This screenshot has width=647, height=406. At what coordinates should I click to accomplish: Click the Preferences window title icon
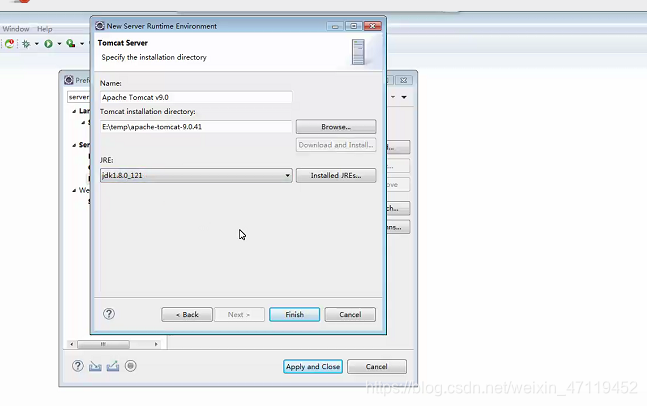coord(69,80)
